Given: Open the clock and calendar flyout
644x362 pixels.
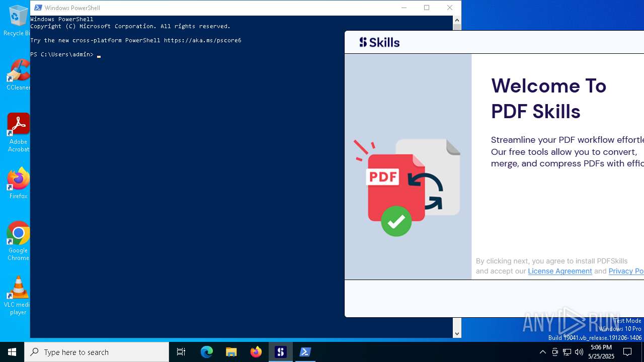Looking at the screenshot, I should [602, 352].
